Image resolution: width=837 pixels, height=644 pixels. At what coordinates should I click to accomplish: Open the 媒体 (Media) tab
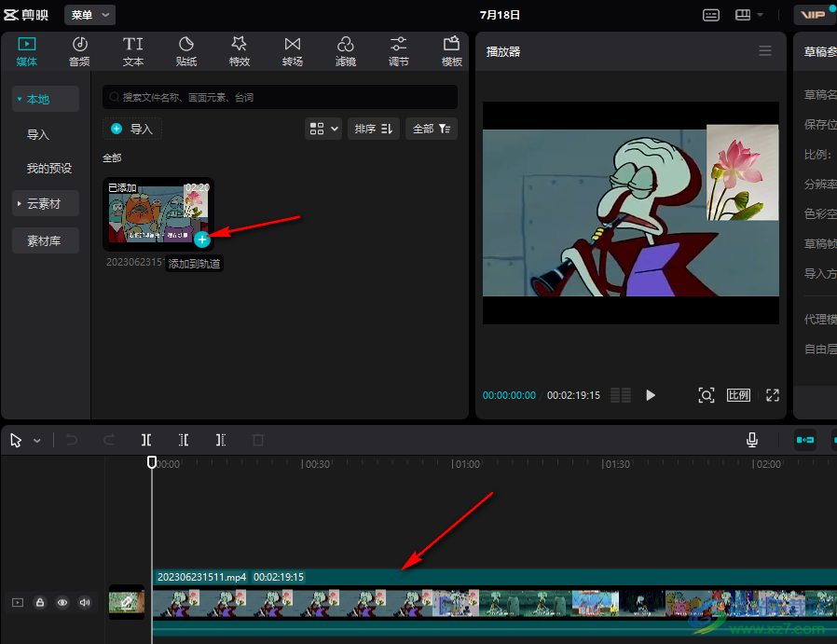coord(27,52)
